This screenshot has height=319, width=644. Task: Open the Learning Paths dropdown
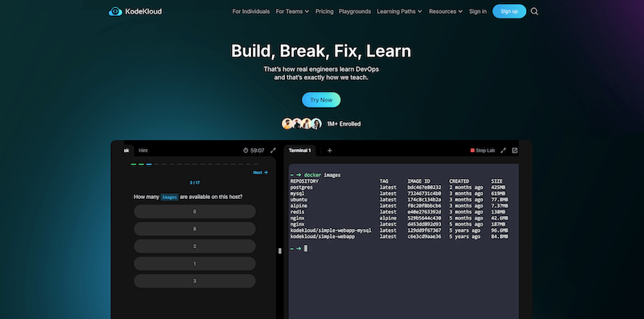pyautogui.click(x=399, y=11)
